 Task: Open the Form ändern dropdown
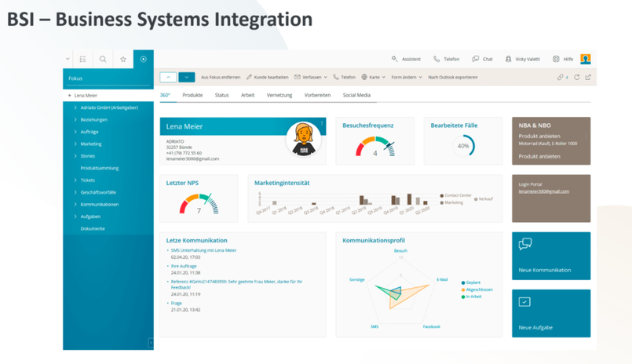tap(407, 78)
